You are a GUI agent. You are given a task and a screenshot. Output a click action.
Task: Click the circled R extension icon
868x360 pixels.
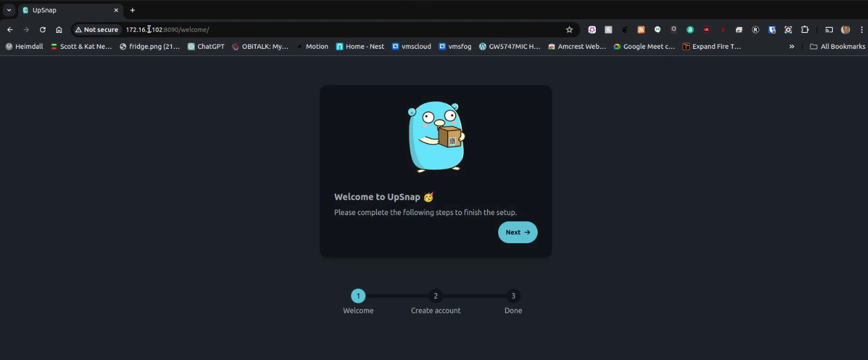756,30
